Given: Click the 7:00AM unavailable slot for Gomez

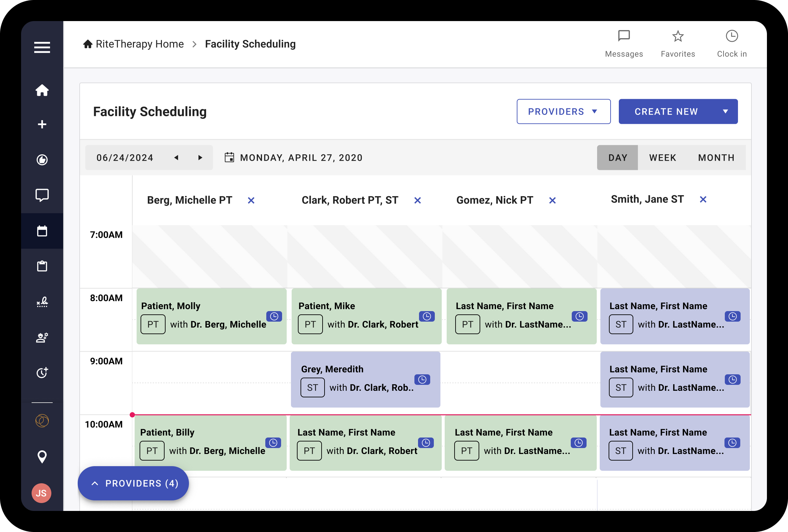Looking at the screenshot, I should pos(519,256).
